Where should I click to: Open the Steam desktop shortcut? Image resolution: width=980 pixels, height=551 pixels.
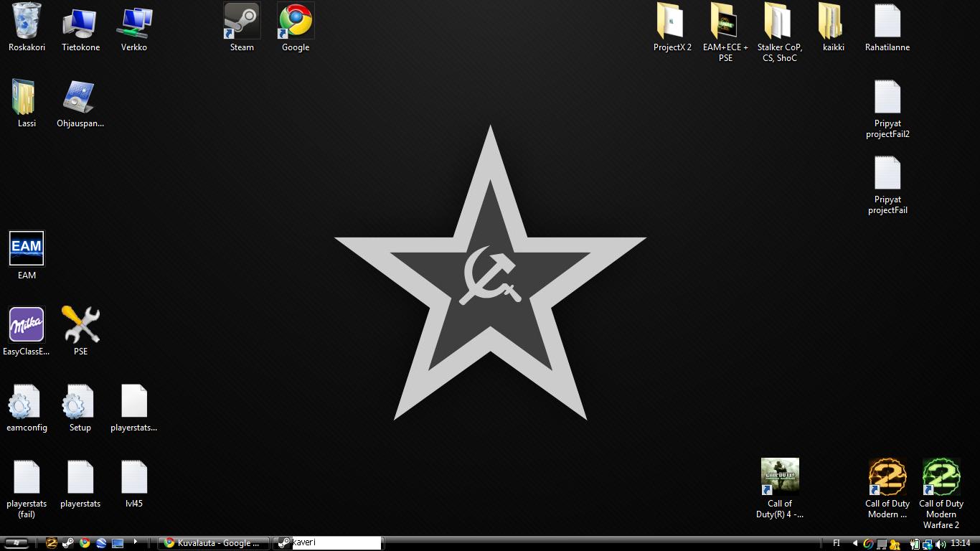[242, 22]
